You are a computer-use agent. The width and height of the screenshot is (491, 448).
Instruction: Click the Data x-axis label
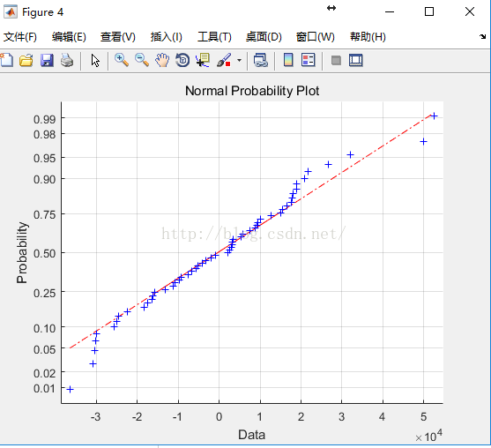[251, 435]
